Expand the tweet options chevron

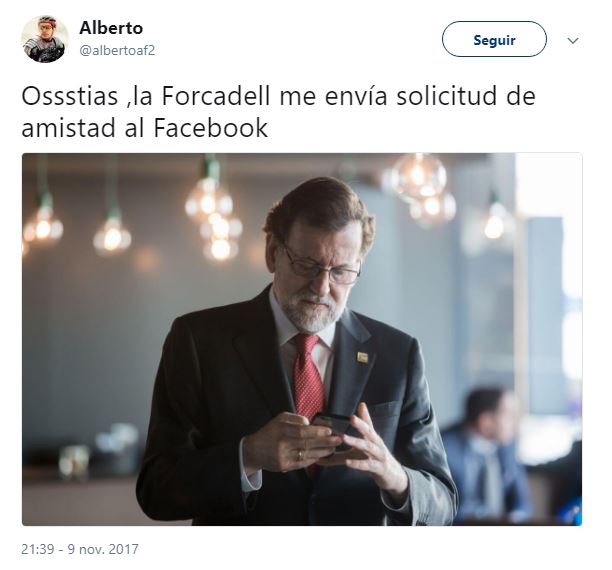(x=573, y=40)
